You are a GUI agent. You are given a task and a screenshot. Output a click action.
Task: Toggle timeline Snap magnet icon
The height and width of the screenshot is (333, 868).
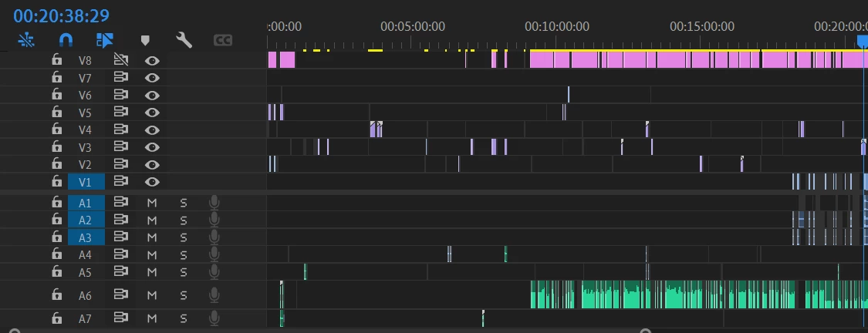point(66,40)
